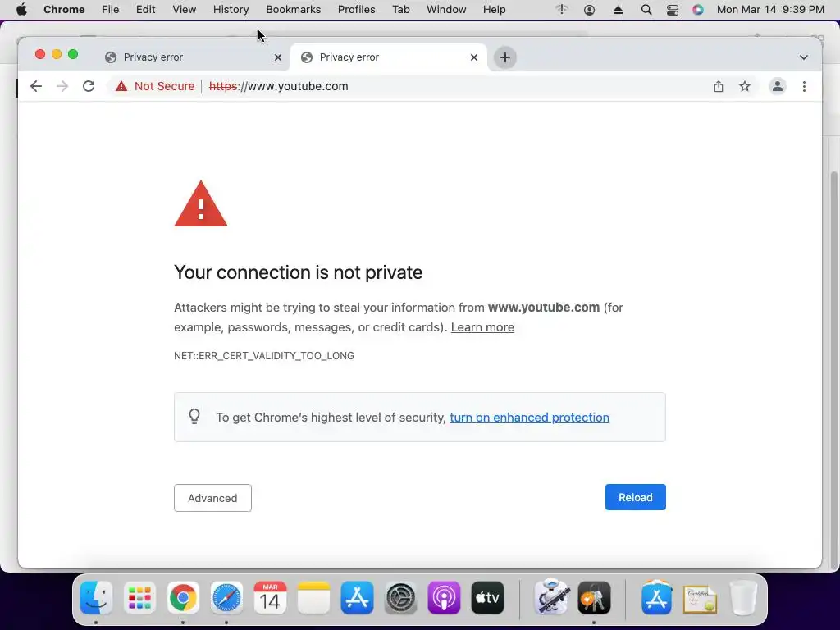
Task: Expand the tab search chevron
Action: tap(804, 57)
